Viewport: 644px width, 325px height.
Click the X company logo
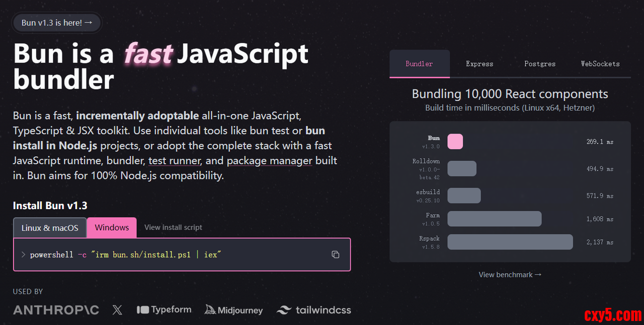point(117,310)
